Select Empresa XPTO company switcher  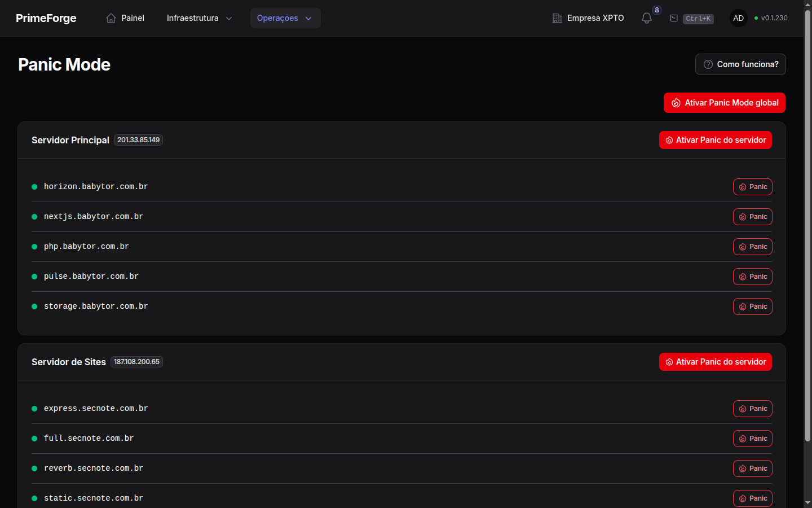point(588,18)
